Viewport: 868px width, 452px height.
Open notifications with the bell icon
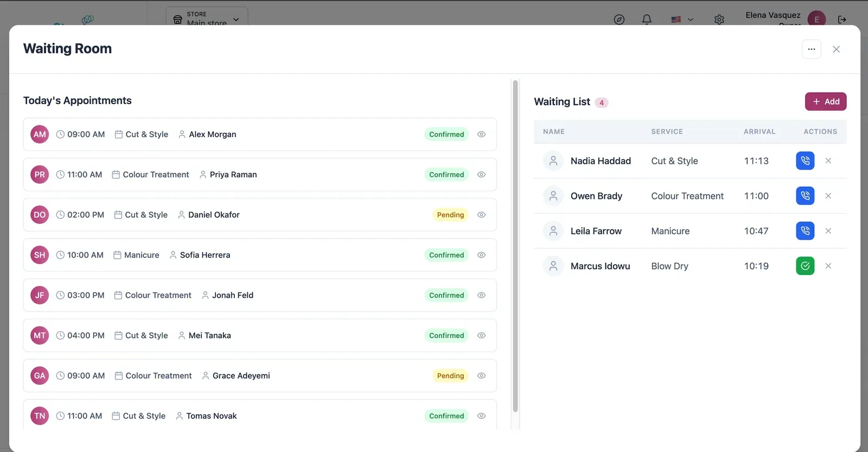pyautogui.click(x=647, y=20)
